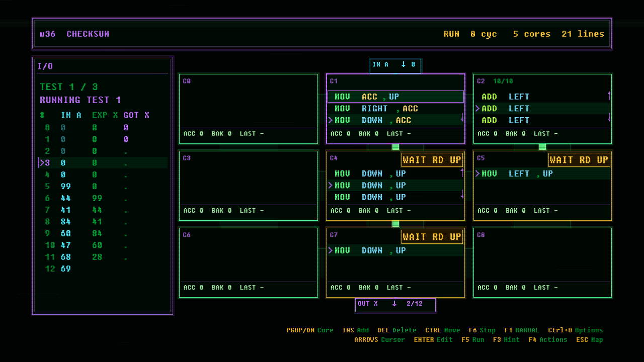The width and height of the screenshot is (644, 362).
Task: Click the PGUP/DN Core command
Action: coord(310,330)
